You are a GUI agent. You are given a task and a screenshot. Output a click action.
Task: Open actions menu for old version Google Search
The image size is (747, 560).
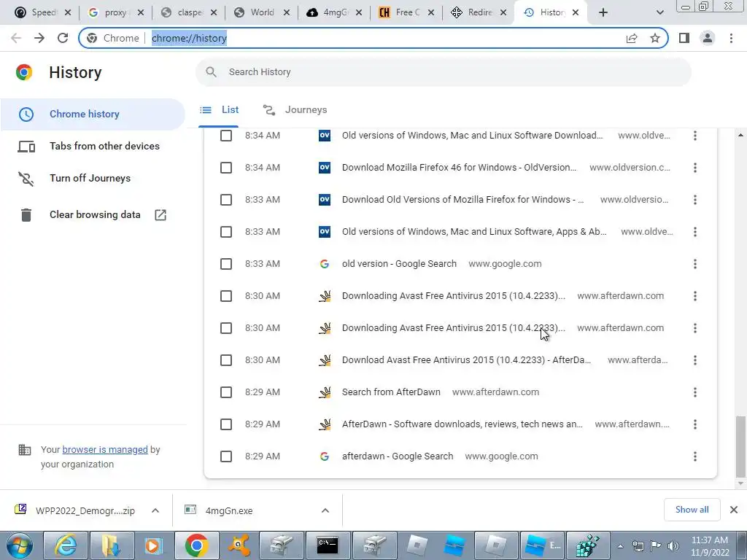tap(695, 264)
